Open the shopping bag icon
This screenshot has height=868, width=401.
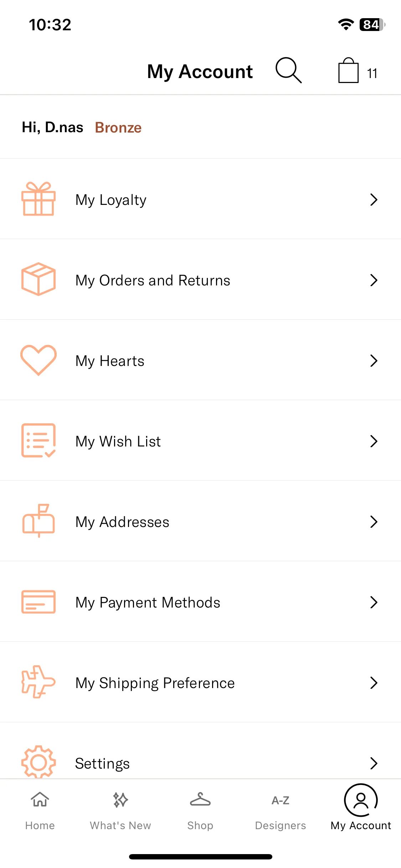pyautogui.click(x=348, y=71)
